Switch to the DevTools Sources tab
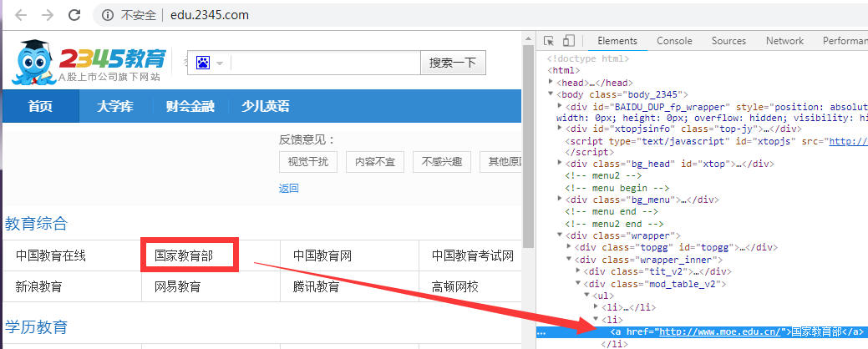The image size is (868, 349). coord(728,41)
